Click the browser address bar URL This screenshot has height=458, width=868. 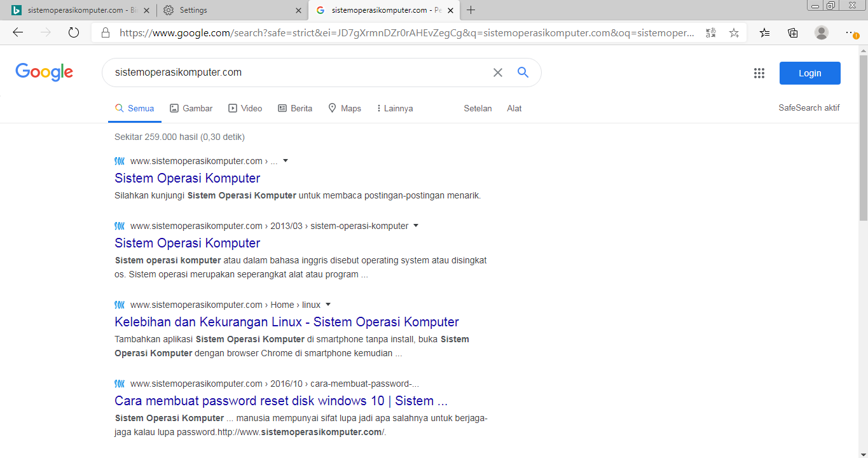coord(407,33)
